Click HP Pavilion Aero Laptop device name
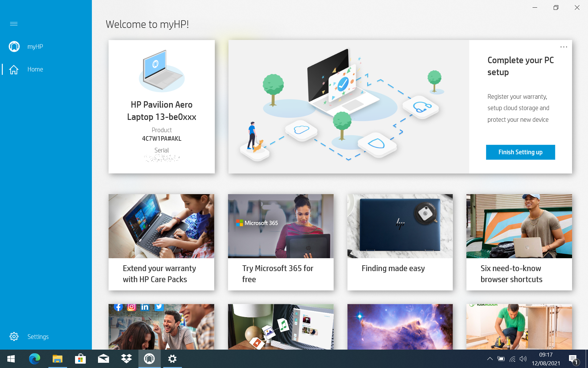 point(162,111)
